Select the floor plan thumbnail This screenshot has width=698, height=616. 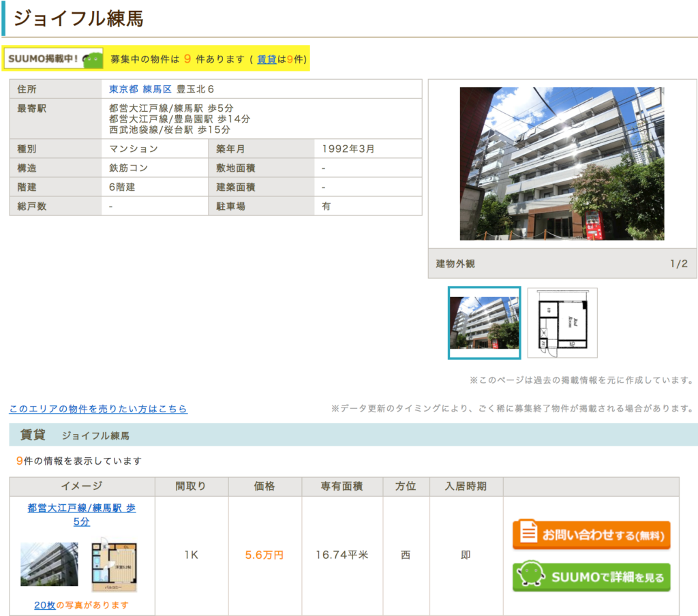[562, 322]
